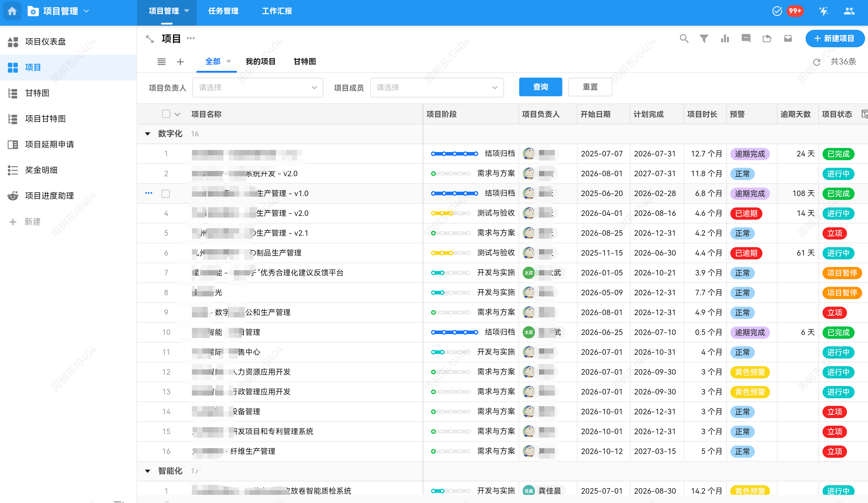Open row actions dots for row three
868x503 pixels.
149,193
